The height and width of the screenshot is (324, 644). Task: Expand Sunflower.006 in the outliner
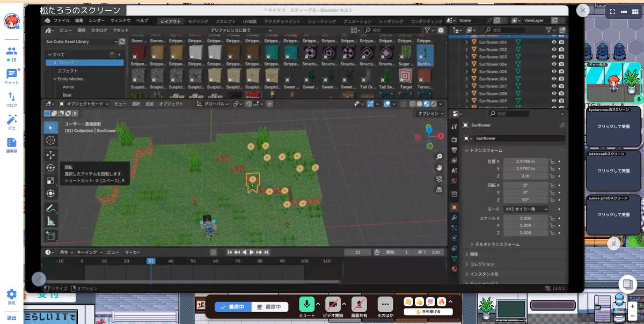467,79
